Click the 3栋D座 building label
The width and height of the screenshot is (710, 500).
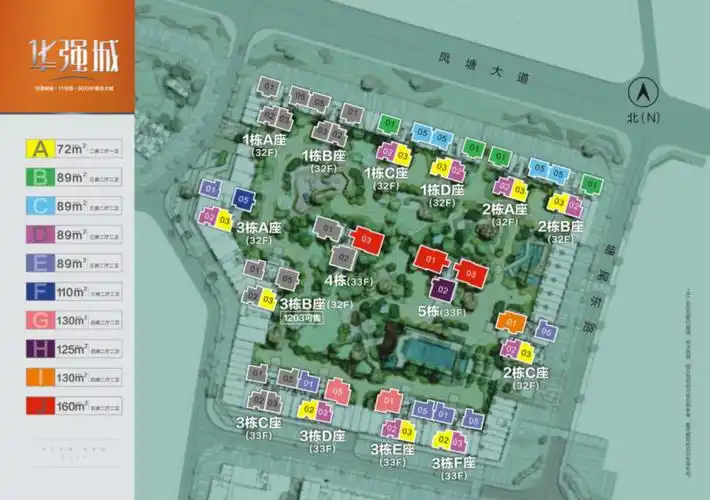click(x=322, y=436)
